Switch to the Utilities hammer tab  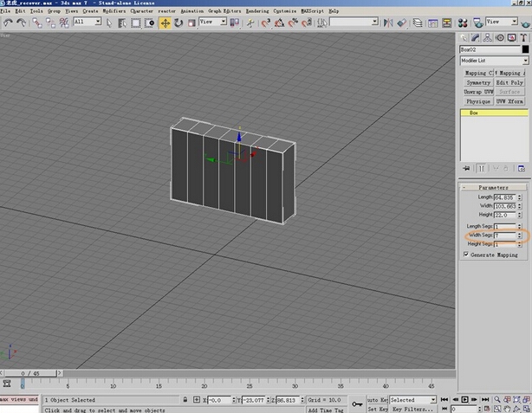pos(523,37)
